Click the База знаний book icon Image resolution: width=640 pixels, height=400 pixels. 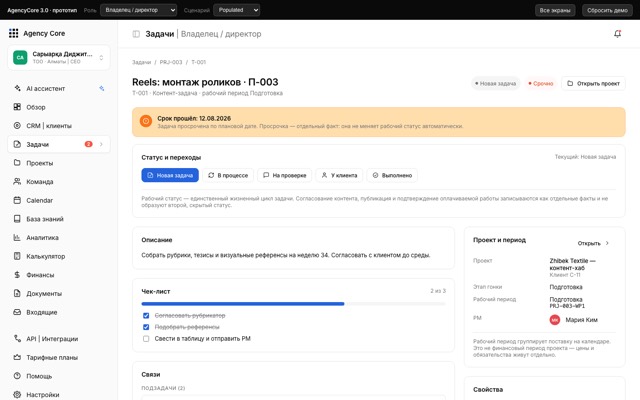pos(17,219)
